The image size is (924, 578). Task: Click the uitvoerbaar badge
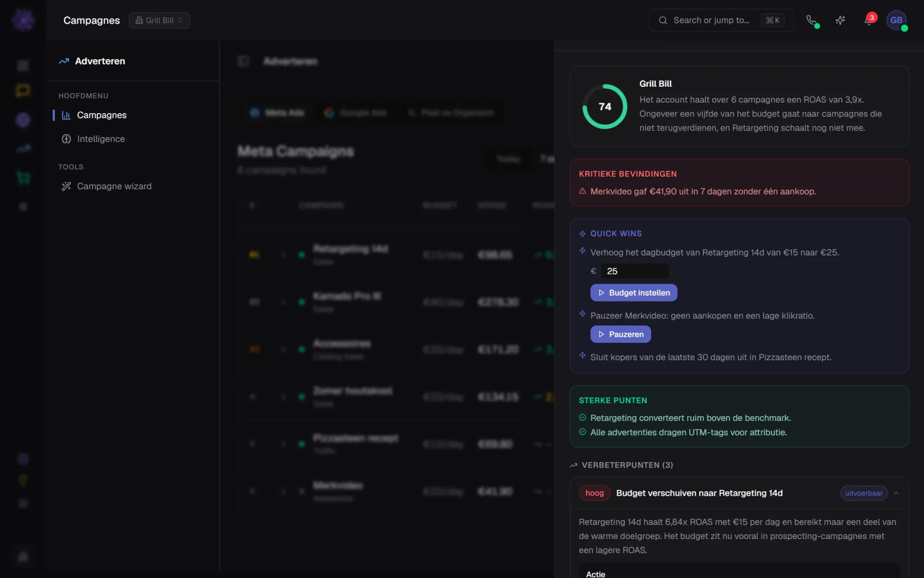click(x=864, y=493)
